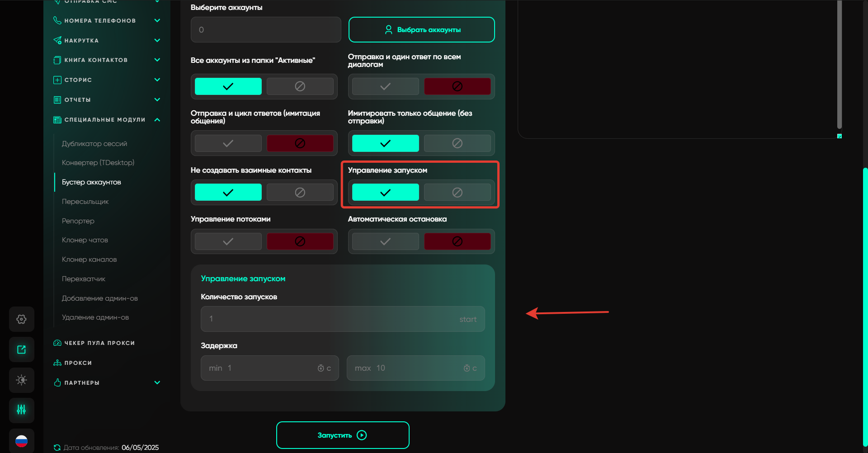Screen dimensions: 868x453
Task: Click the Russian flag language icon
Action: (x=21, y=441)
